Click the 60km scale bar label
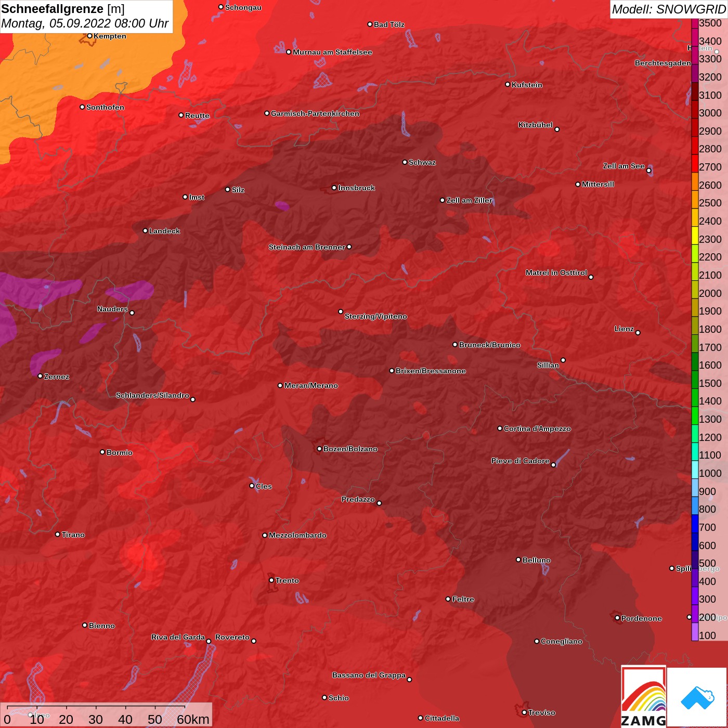Image resolution: width=728 pixels, height=728 pixels. pos(193,719)
